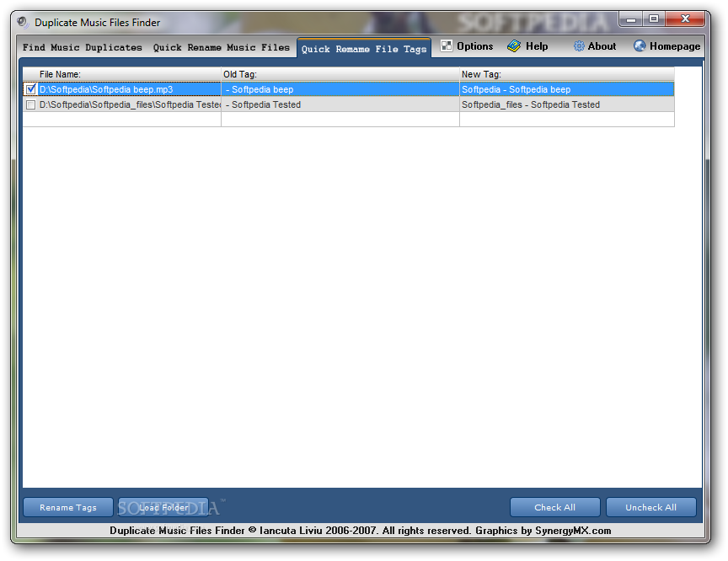Click the About gear icon

pyautogui.click(x=579, y=46)
